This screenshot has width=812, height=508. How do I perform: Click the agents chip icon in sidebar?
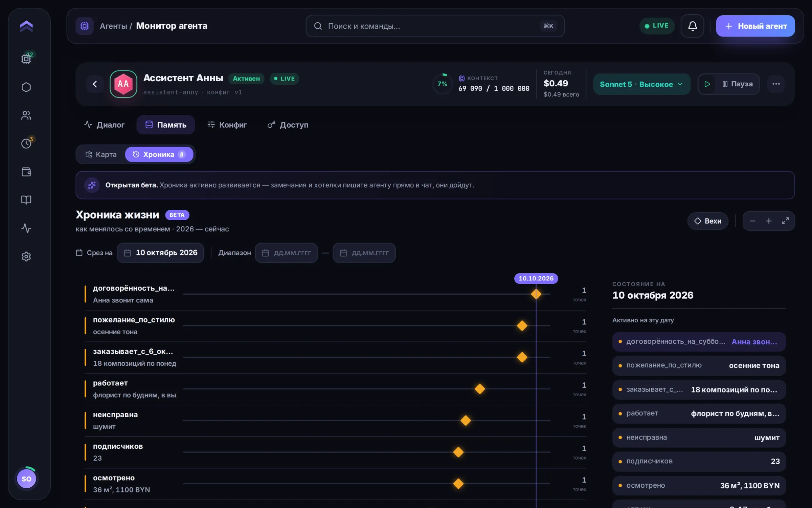(26, 59)
